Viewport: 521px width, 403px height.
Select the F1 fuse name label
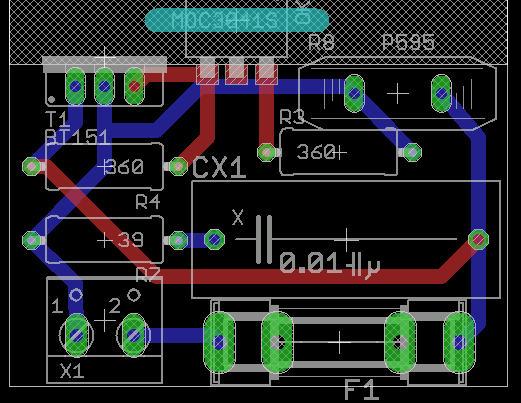point(362,390)
